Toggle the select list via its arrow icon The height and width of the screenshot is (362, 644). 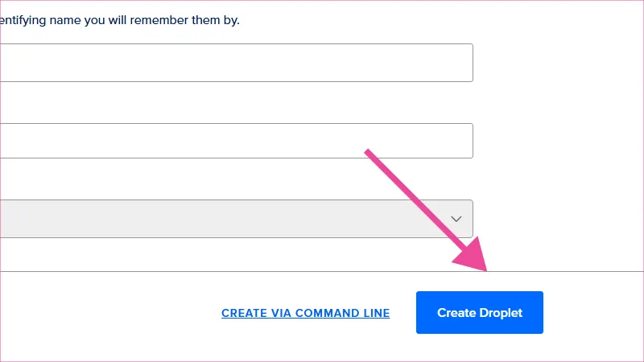[456, 219]
